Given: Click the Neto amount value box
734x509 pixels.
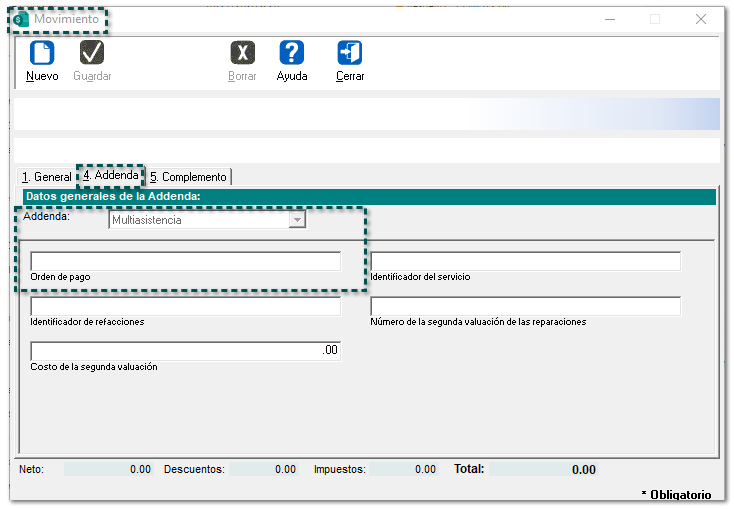Looking at the screenshot, I should (x=109, y=469).
